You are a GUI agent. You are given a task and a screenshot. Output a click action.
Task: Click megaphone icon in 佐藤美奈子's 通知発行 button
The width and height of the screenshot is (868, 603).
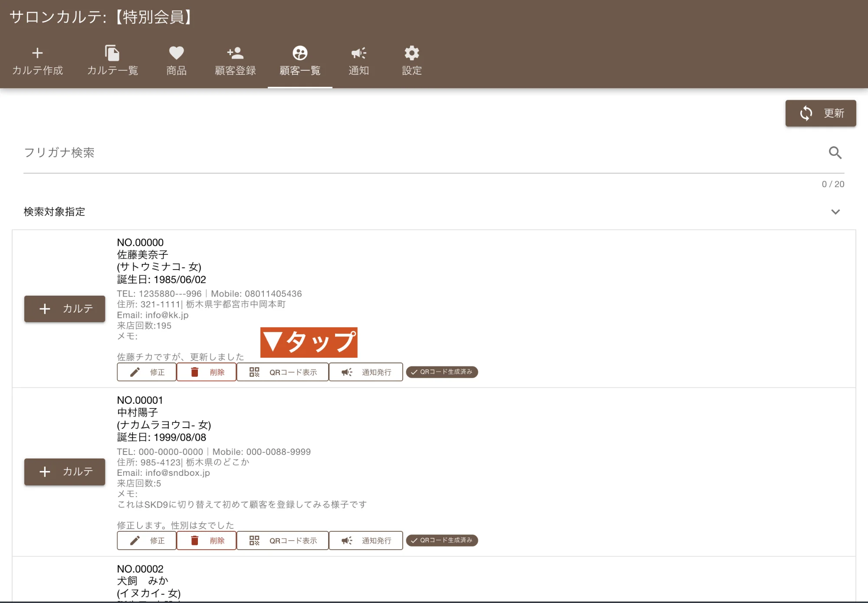tap(347, 372)
